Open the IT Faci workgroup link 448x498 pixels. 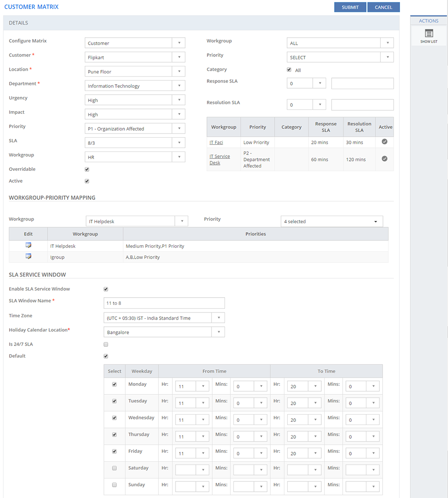point(216,143)
